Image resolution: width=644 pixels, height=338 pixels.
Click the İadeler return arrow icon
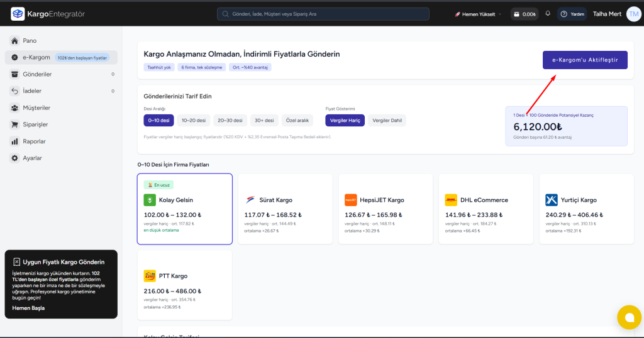tap(15, 91)
